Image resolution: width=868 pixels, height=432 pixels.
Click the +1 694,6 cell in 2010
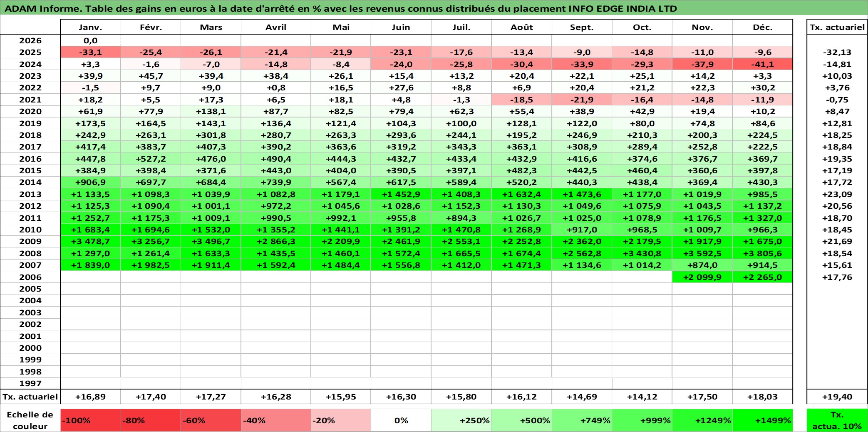pyautogui.click(x=151, y=230)
